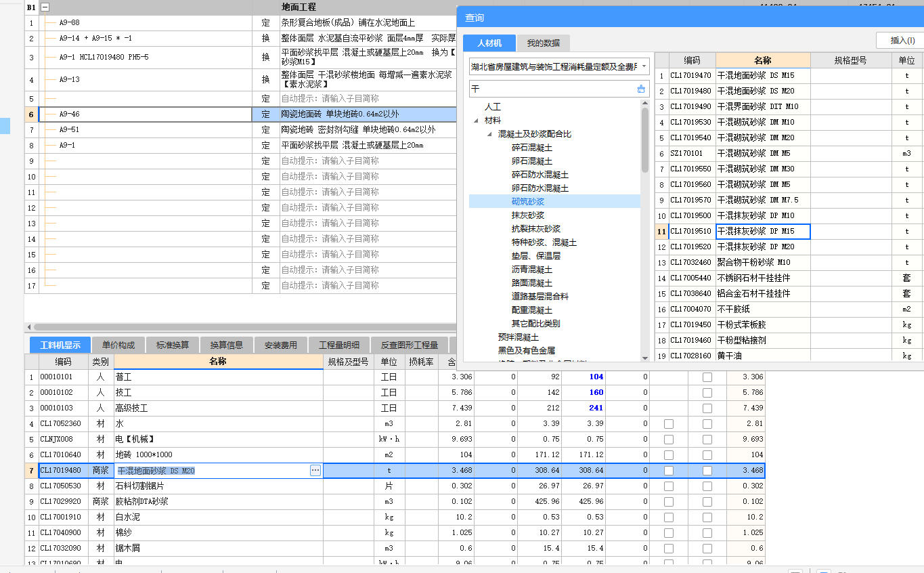Tick the checkbox in the 高级技工 row
The image size is (924, 573).
tap(707, 408)
